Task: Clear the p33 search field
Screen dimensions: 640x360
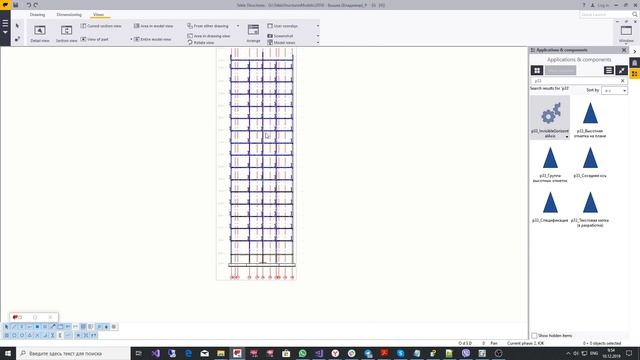Action: pos(622,81)
